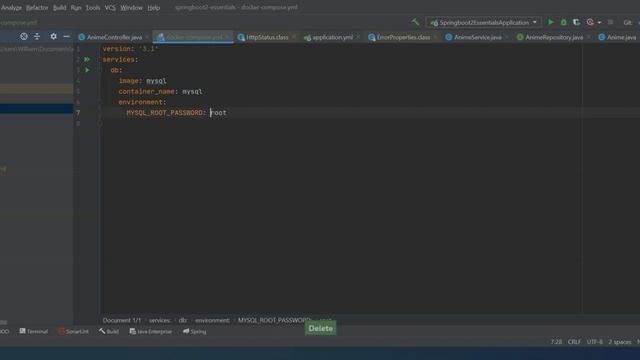Click the expand/collapse all icon in project panel
The image size is (640, 360).
tap(37, 36)
